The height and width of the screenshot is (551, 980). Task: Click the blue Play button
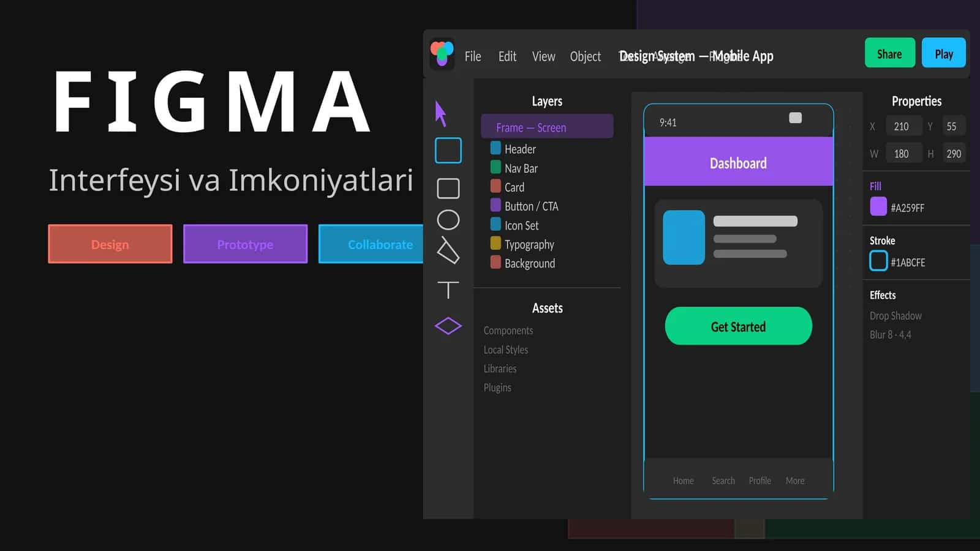point(944,53)
